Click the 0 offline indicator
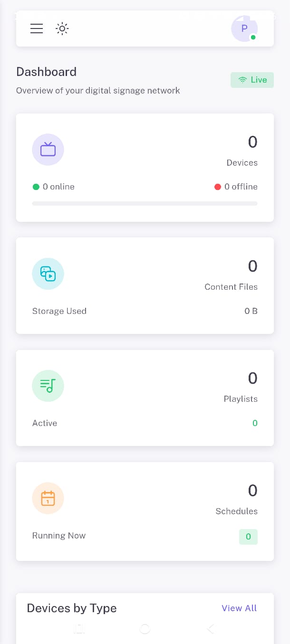 point(236,187)
